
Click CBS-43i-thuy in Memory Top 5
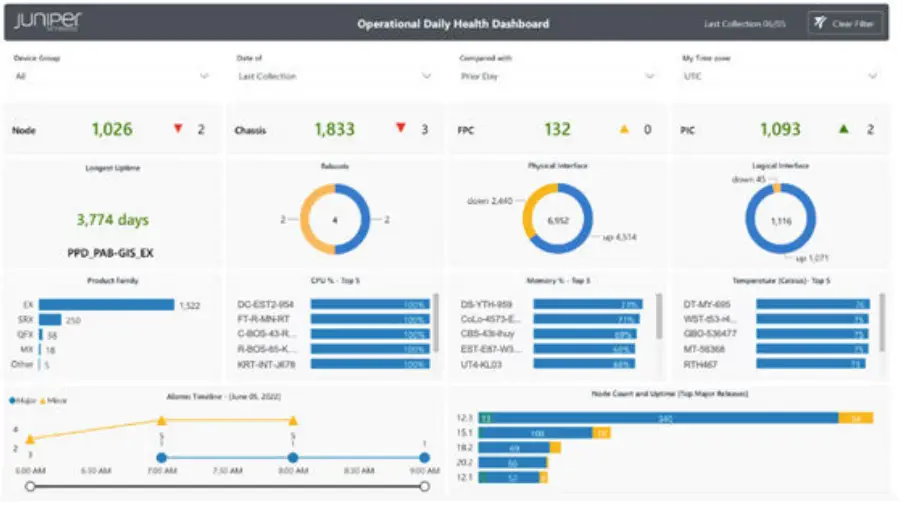(x=488, y=334)
